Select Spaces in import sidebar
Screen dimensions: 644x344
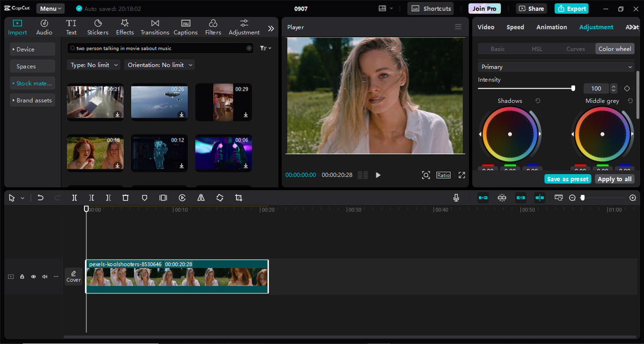click(32, 66)
